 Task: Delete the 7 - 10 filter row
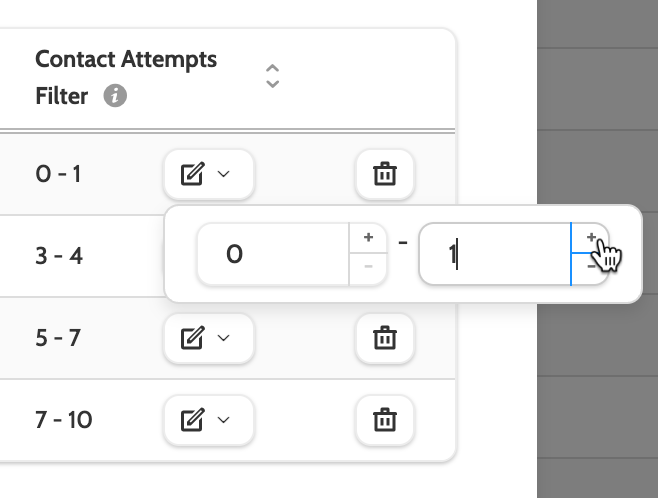coord(384,420)
